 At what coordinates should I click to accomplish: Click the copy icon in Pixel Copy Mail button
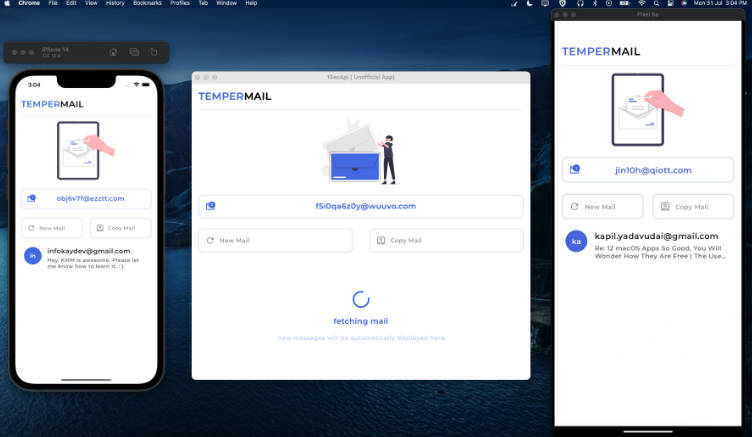coord(665,206)
